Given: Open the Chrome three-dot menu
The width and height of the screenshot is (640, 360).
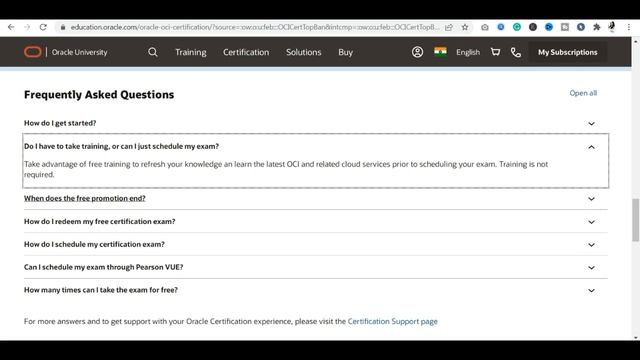Looking at the screenshot, I should (629, 27).
